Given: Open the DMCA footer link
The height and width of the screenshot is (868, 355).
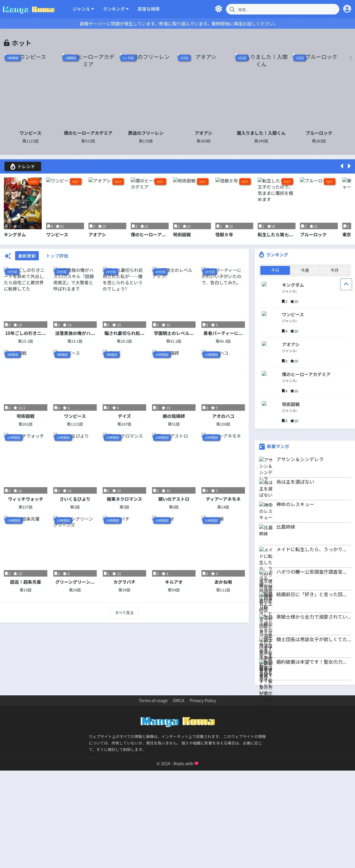Looking at the screenshot, I should tap(179, 701).
